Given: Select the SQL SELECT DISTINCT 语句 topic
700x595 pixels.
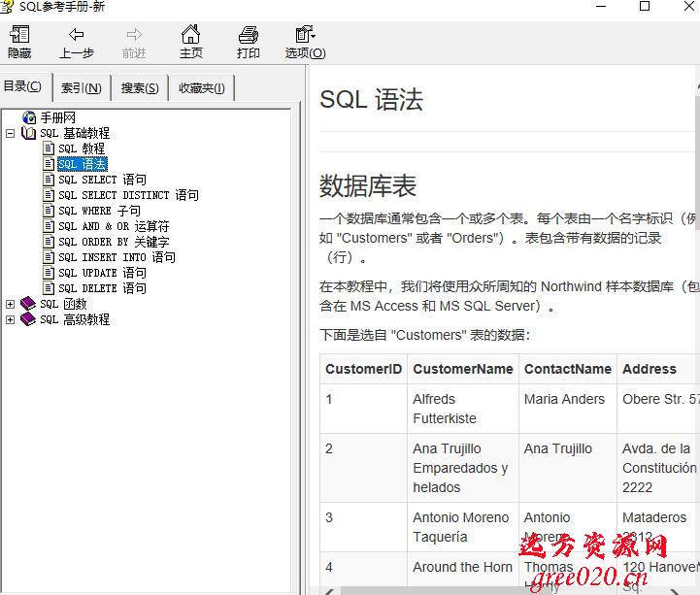Looking at the screenshot, I should [128, 195].
